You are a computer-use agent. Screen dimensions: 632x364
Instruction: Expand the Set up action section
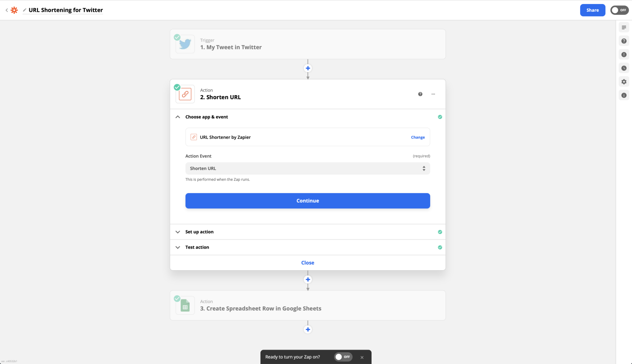click(x=308, y=232)
